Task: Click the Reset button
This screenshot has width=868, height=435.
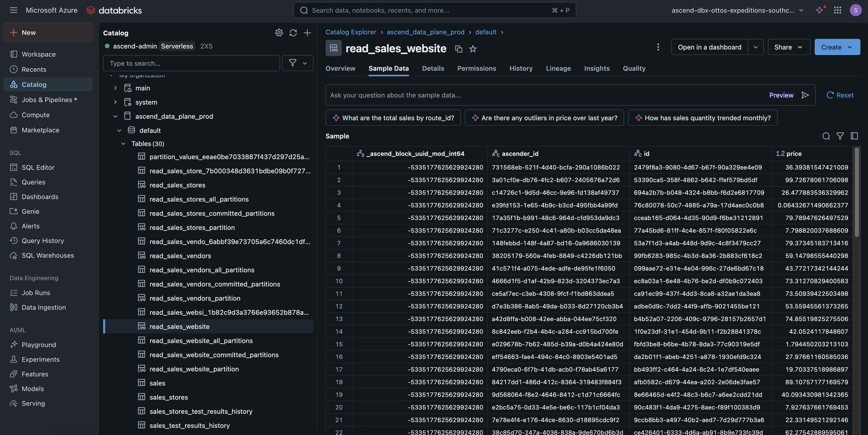Action: click(840, 95)
